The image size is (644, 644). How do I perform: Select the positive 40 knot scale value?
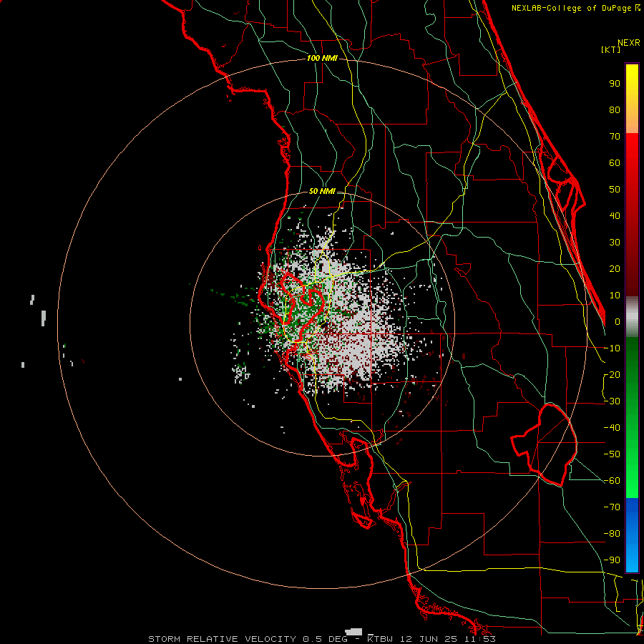click(615, 216)
